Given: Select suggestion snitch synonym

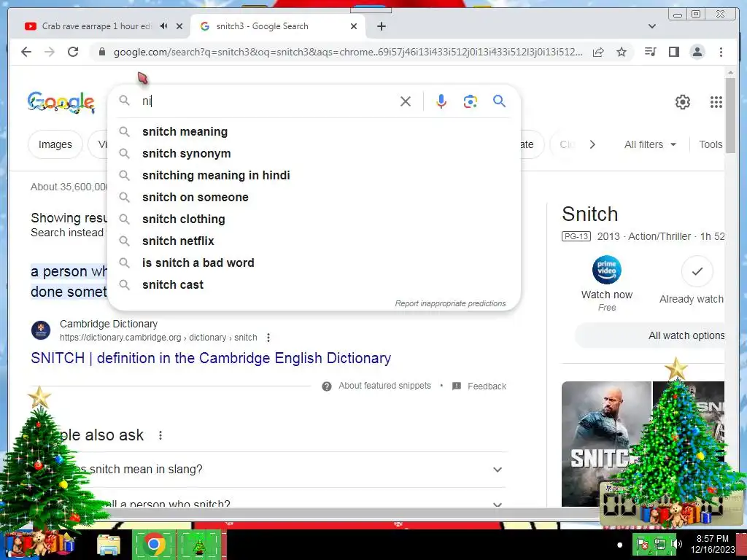Looking at the screenshot, I should 314,153.
